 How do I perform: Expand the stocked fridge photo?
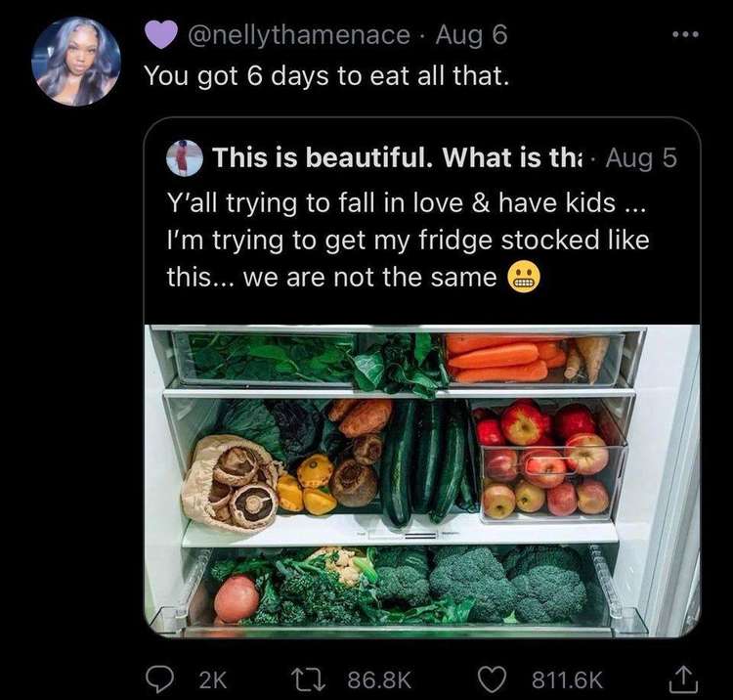(x=421, y=479)
